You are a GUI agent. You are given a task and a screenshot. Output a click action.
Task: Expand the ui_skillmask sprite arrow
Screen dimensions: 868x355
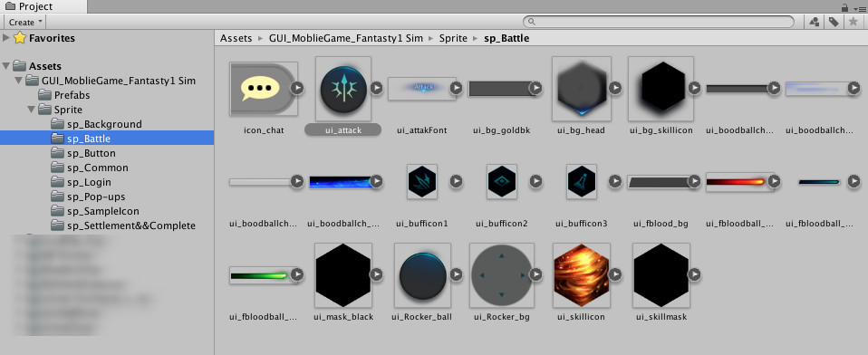pos(695,274)
